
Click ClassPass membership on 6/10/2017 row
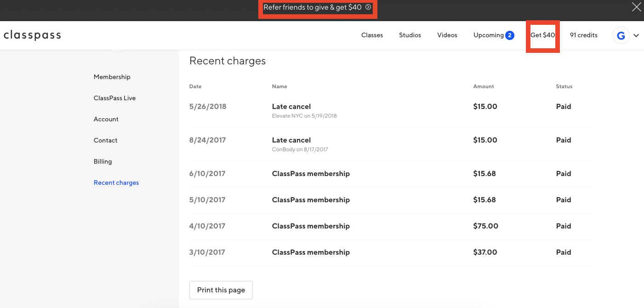tap(311, 174)
